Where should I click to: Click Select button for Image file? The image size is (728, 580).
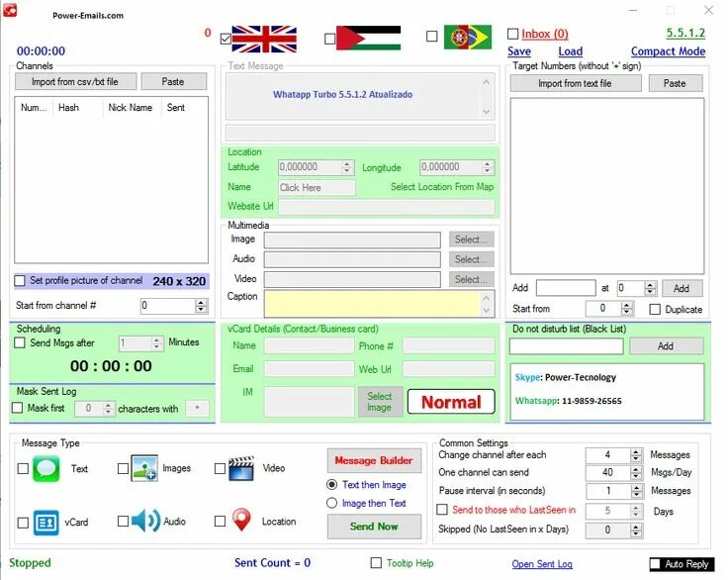471,240
